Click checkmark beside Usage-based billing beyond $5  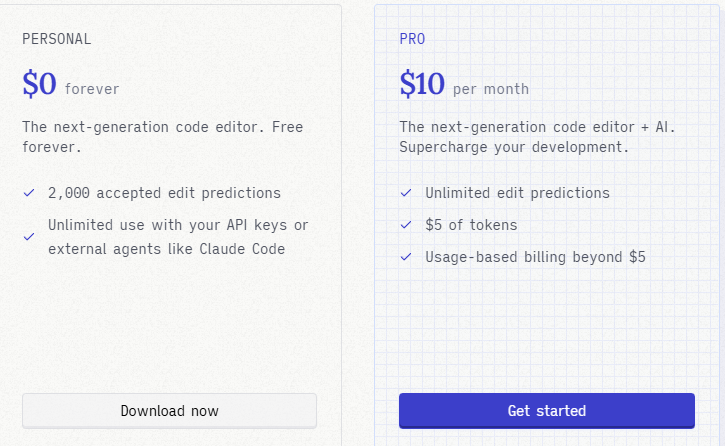(406, 257)
